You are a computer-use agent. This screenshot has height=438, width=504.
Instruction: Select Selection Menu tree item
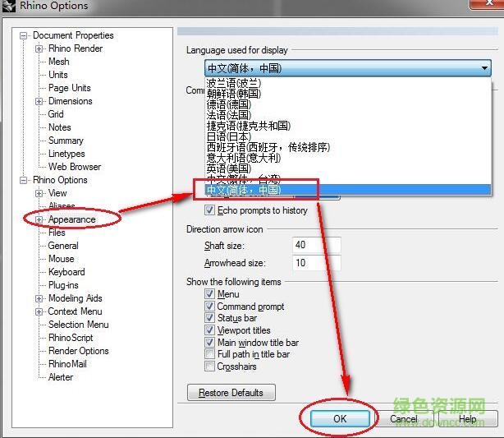(79, 325)
